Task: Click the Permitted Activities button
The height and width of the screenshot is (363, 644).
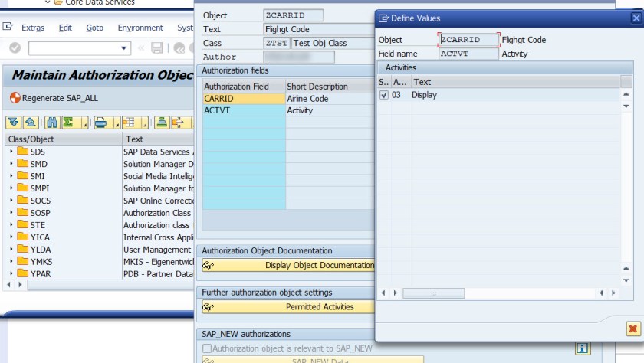Action: 288,307
